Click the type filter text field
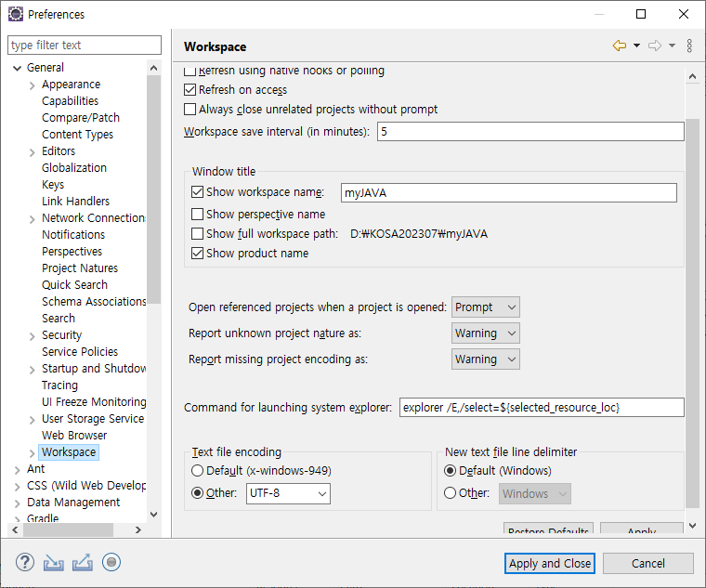This screenshot has width=706, height=588. pos(85,45)
